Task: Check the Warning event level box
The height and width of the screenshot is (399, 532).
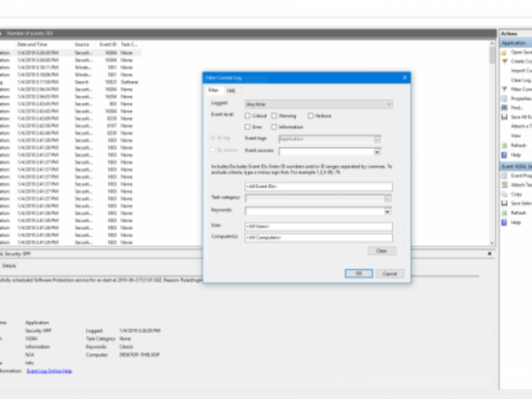Action: 274,116
